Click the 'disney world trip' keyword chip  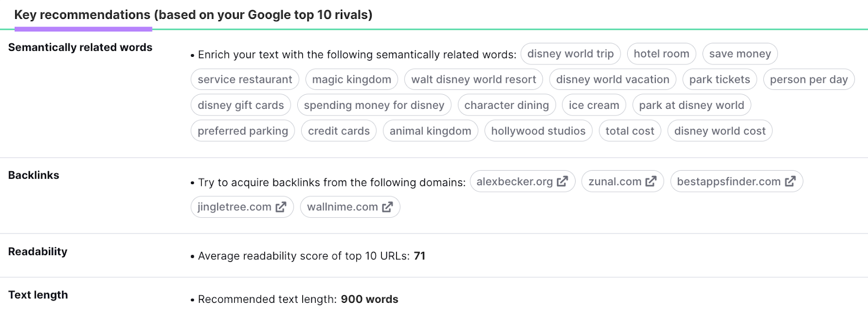(x=570, y=54)
